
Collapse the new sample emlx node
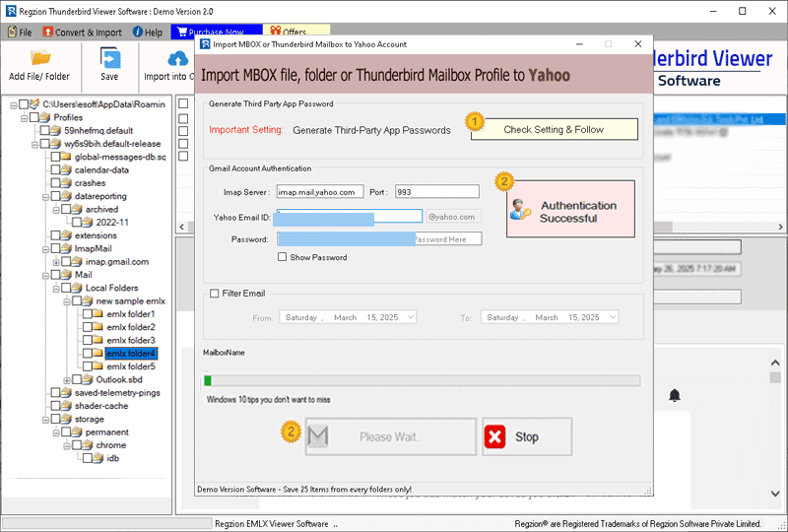click(66, 301)
